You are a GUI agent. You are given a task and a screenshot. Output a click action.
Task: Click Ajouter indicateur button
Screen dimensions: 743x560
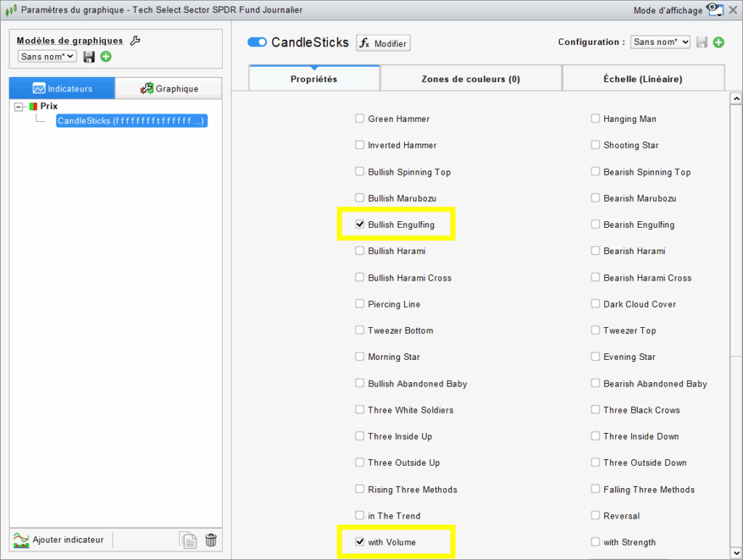coord(59,540)
